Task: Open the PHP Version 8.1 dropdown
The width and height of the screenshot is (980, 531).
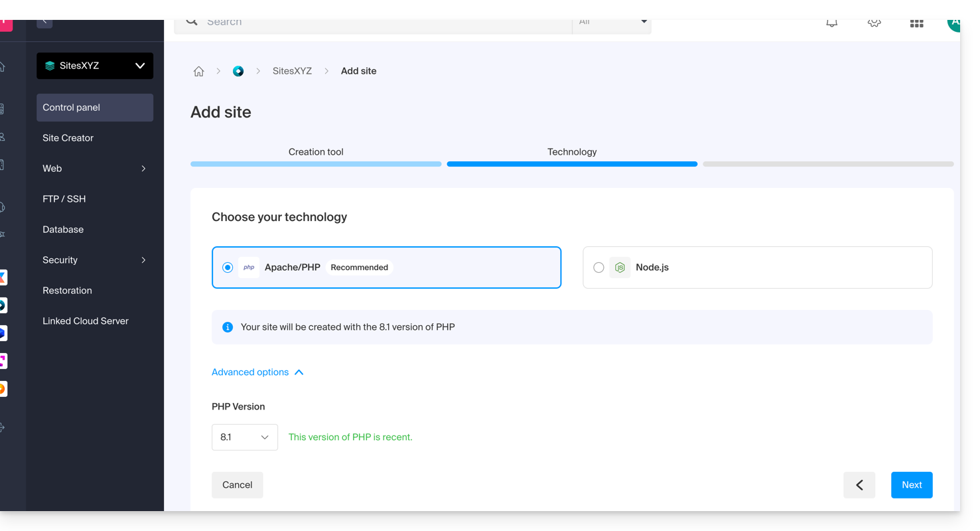Action: click(x=244, y=437)
